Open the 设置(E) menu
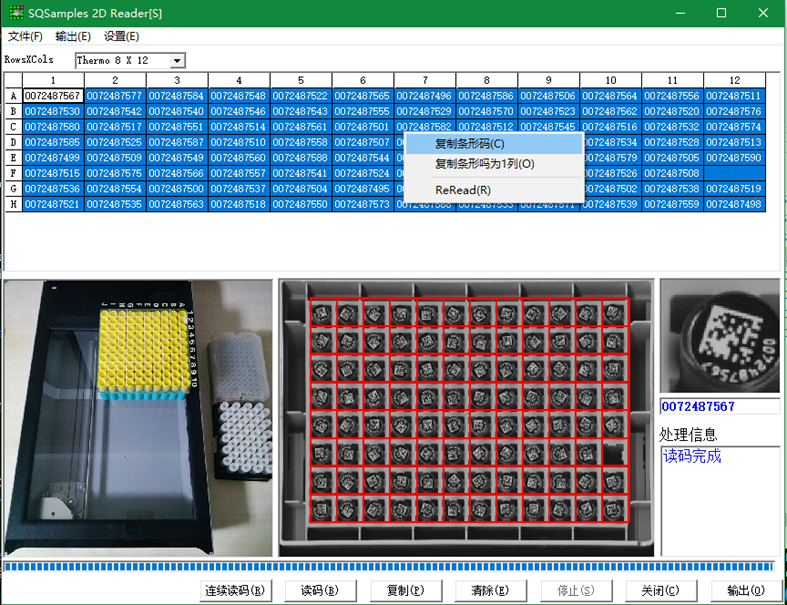Screen dimensions: 787x605 click(x=121, y=36)
